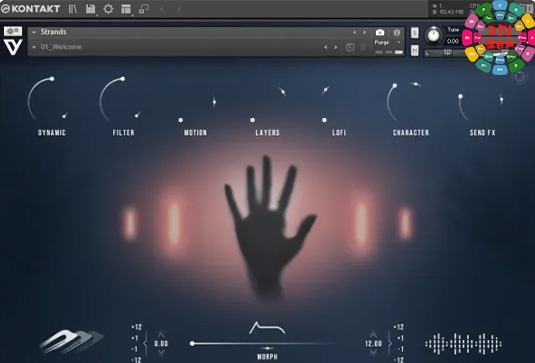Click the MORPH slider handle
Viewport: 535px width, 363px height.
pos(192,344)
